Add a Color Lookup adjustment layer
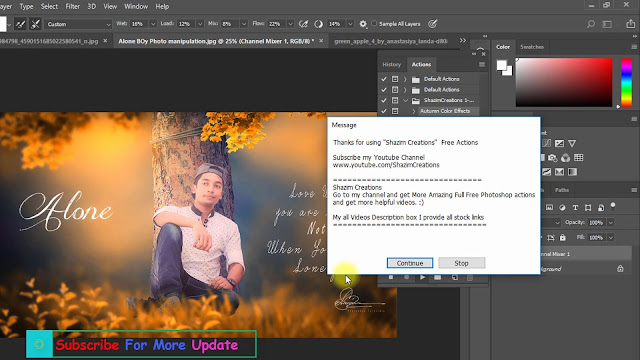 coord(578,158)
